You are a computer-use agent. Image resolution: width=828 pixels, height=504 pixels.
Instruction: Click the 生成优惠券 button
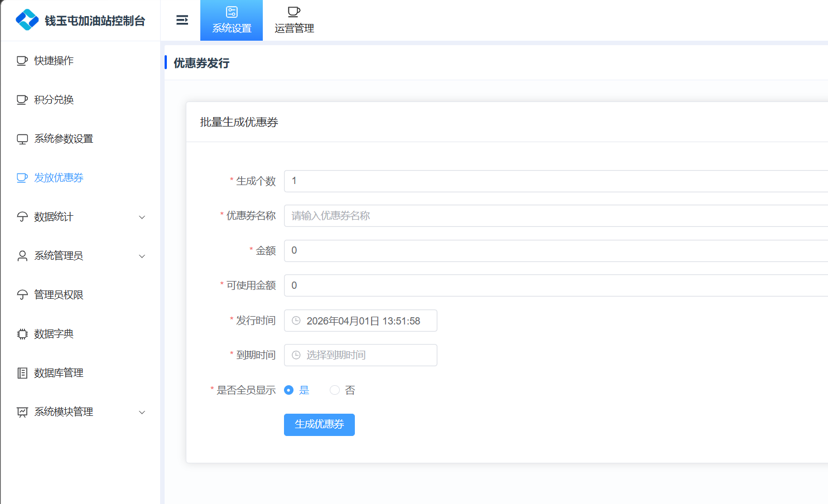pyautogui.click(x=319, y=425)
